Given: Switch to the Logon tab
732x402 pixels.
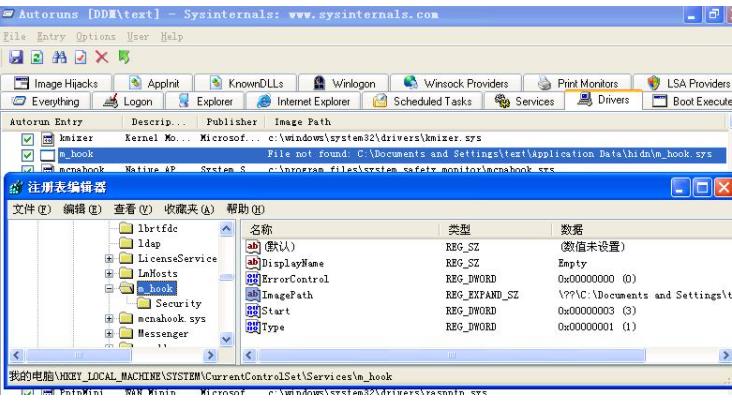Looking at the screenshot, I should tap(128, 101).
